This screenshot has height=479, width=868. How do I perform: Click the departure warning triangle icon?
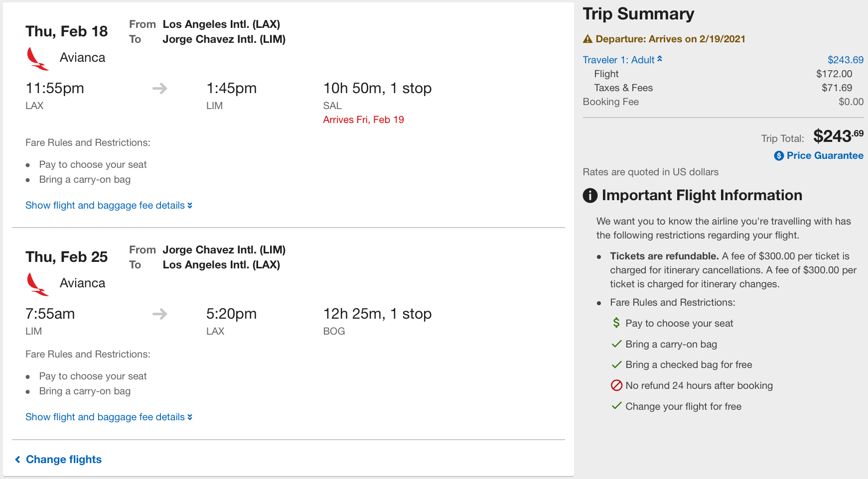(x=588, y=39)
